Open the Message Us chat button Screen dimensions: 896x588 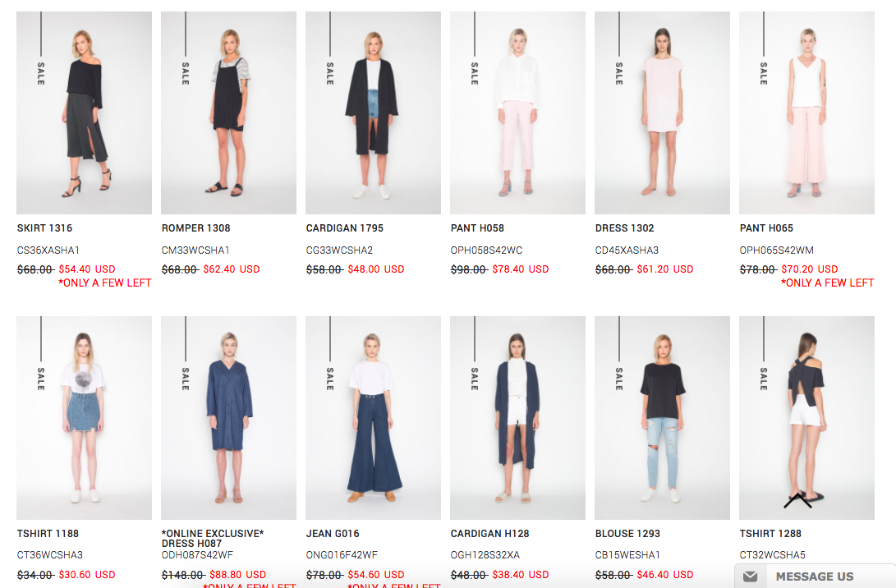(815, 576)
